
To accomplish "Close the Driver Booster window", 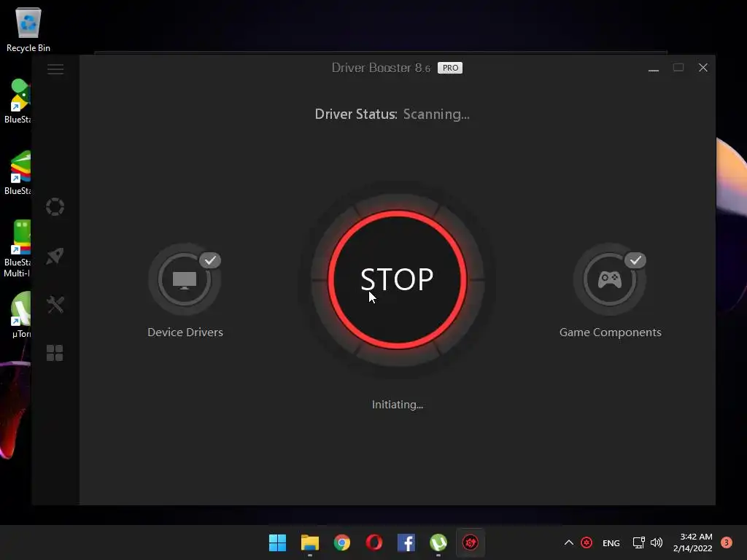I will (x=703, y=68).
